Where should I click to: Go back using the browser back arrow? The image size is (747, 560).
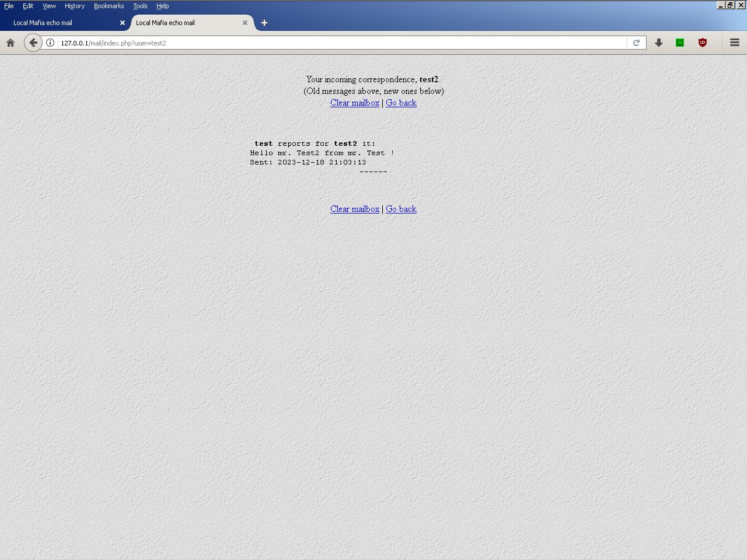[33, 43]
